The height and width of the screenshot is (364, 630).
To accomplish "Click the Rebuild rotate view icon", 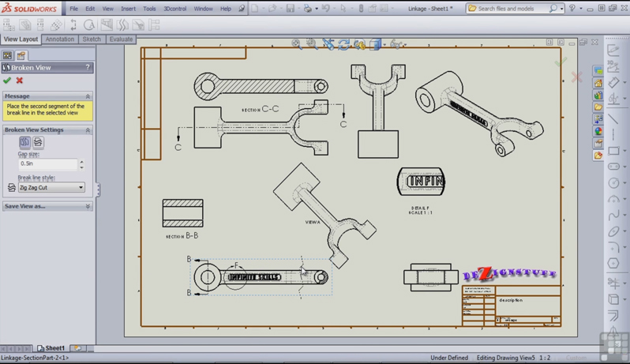I will (x=343, y=44).
